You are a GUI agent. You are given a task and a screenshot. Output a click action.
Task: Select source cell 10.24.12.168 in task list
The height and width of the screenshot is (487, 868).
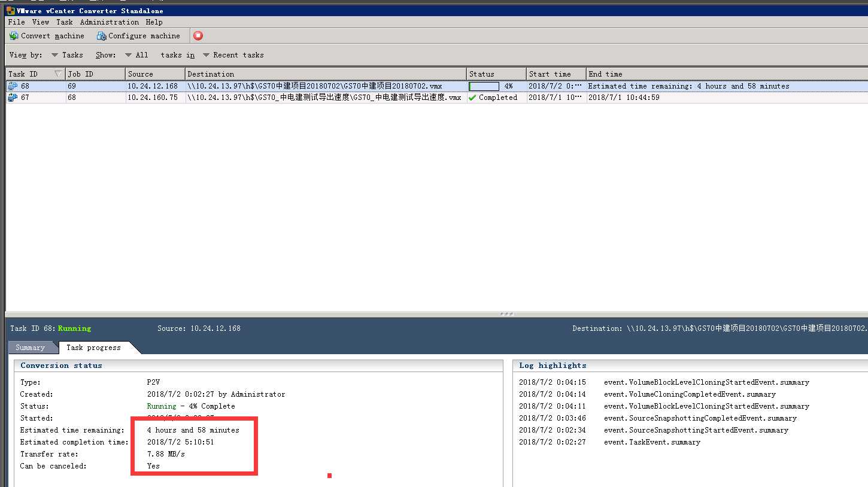(x=153, y=86)
